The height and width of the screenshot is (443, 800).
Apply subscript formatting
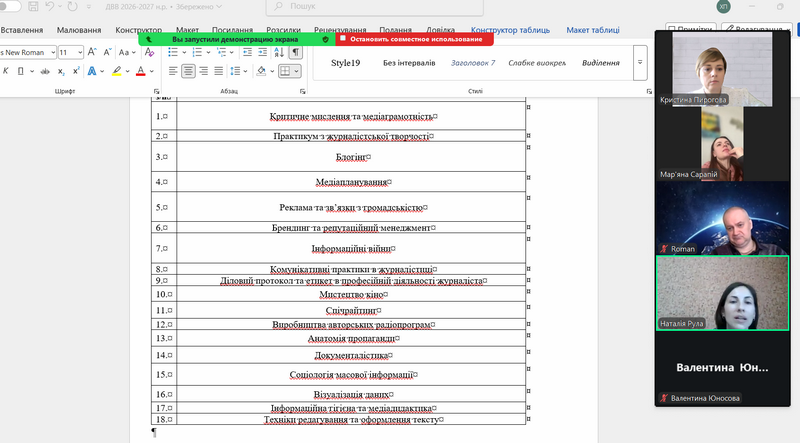[x=60, y=71]
